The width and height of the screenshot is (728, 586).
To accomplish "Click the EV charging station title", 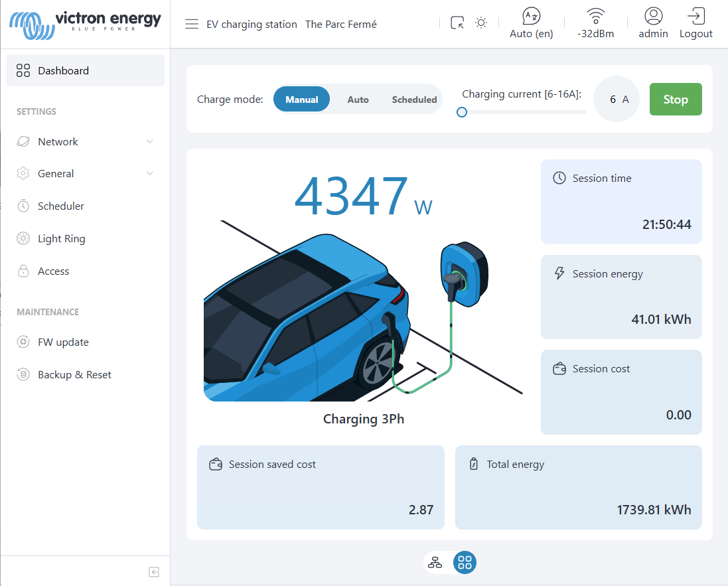I will click(252, 24).
